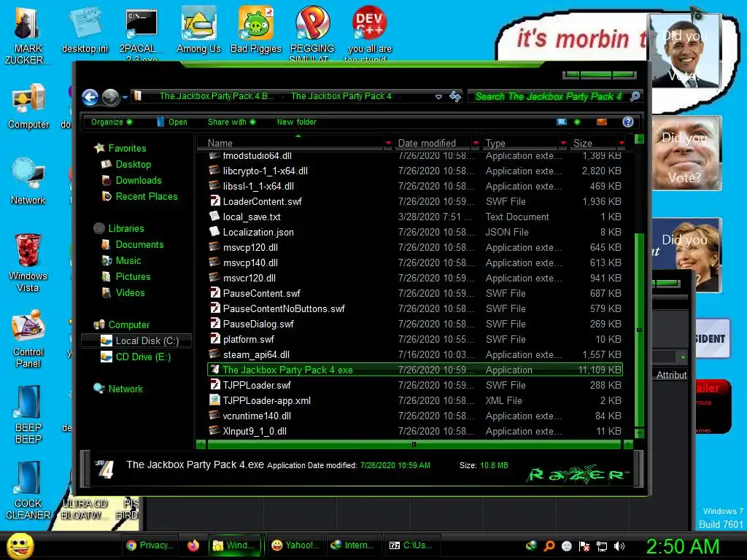The height and width of the screenshot is (560, 747).
Task: Open the Share with menu
Action: pos(231,122)
